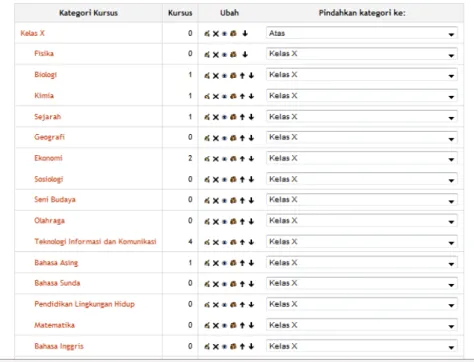
Task: Move Fisika down one position
Action: tap(245, 54)
